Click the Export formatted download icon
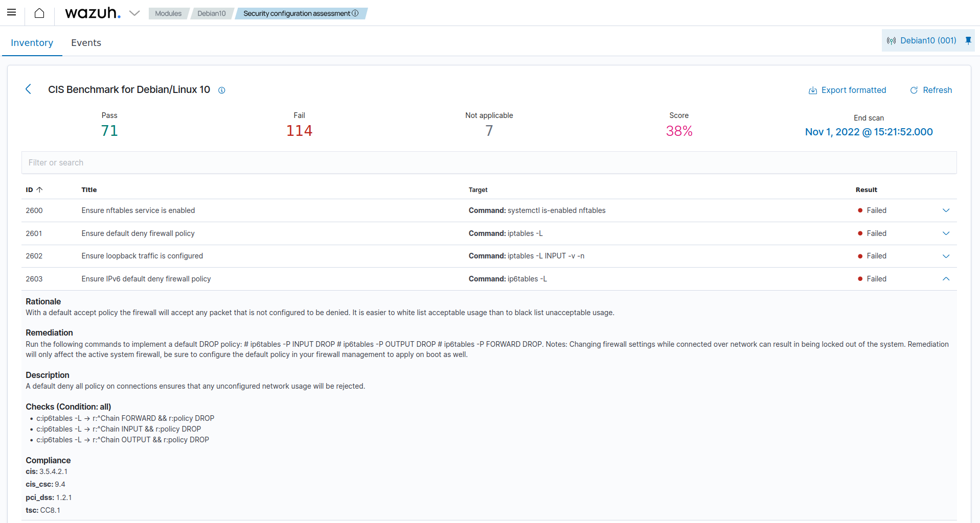Screen dimensions: 980x523 (812, 90)
